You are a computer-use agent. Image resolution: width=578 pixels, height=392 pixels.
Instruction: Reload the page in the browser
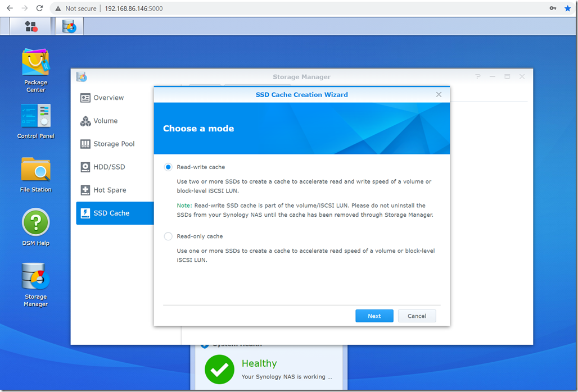click(39, 8)
